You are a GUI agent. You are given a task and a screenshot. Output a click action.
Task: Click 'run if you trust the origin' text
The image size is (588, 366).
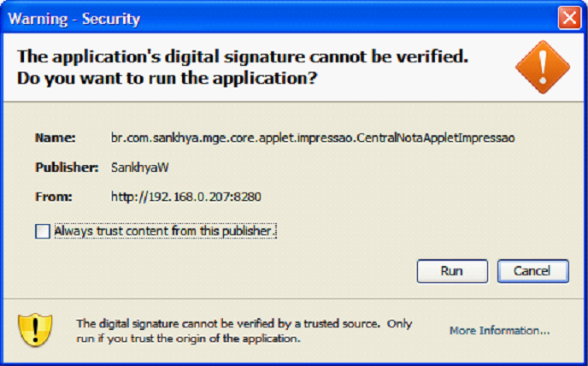click(x=188, y=339)
